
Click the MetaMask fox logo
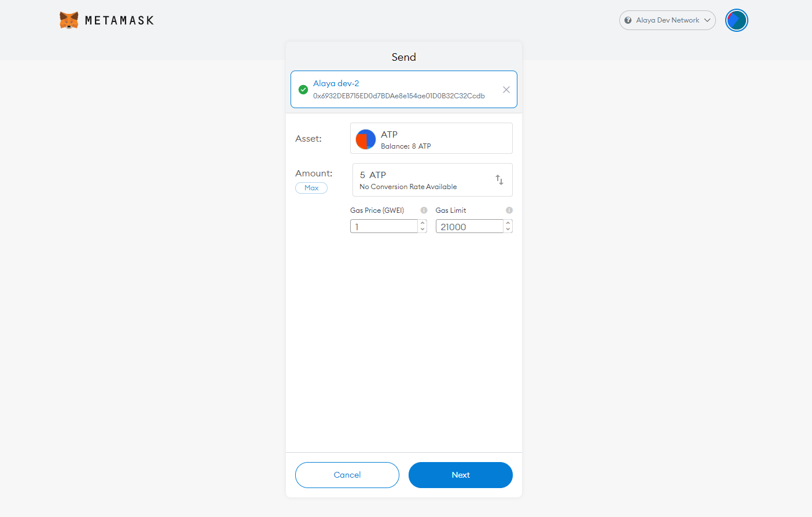tap(69, 20)
